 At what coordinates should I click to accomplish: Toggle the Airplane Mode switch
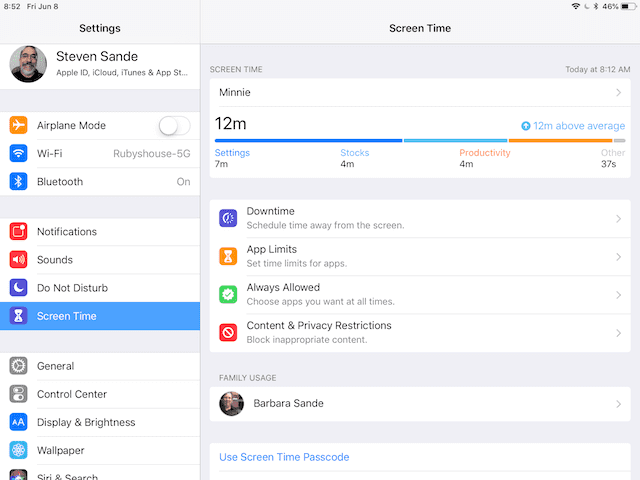tap(174, 125)
